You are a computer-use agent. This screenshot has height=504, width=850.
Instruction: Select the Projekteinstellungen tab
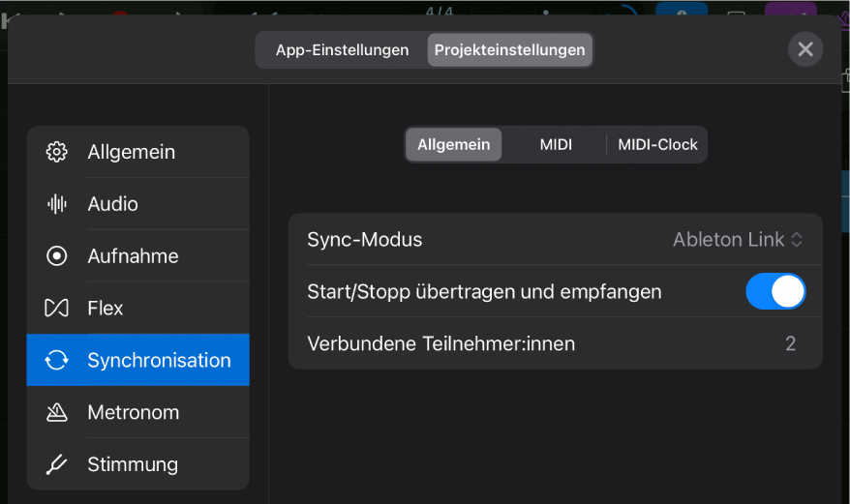(509, 50)
